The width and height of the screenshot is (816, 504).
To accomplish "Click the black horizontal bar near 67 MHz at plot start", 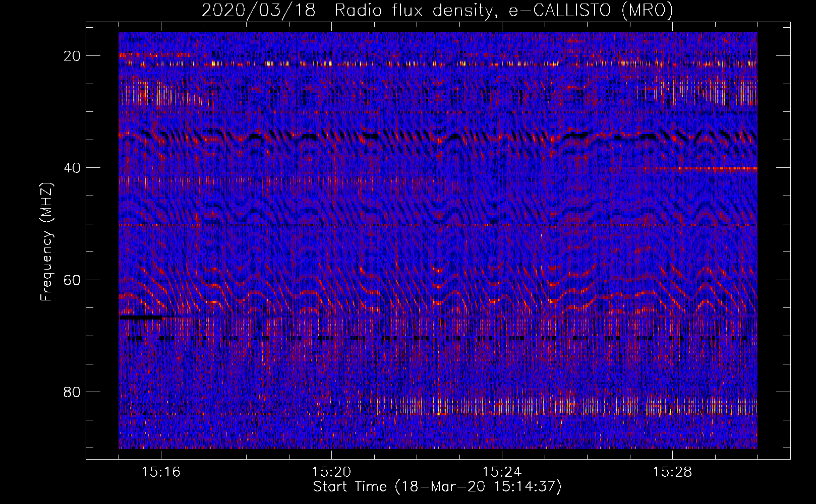I will (141, 318).
